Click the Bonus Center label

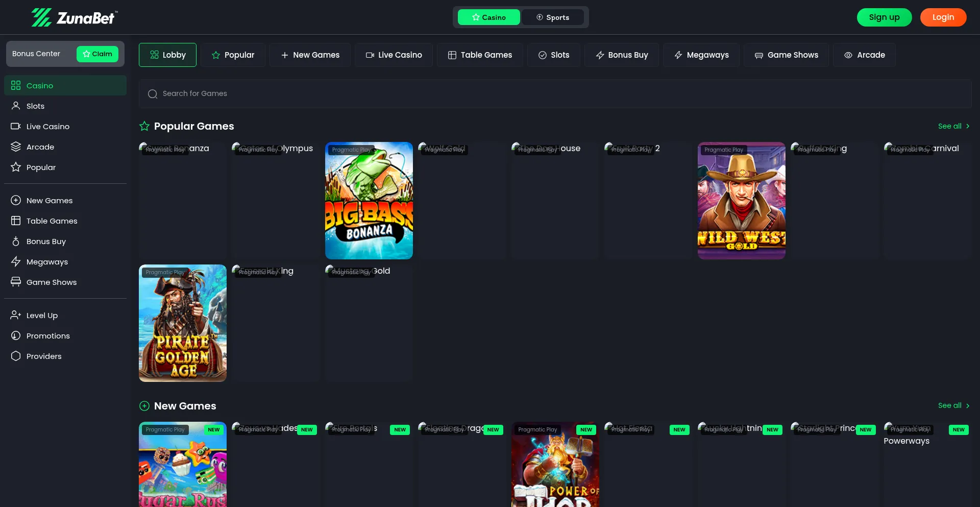point(36,54)
